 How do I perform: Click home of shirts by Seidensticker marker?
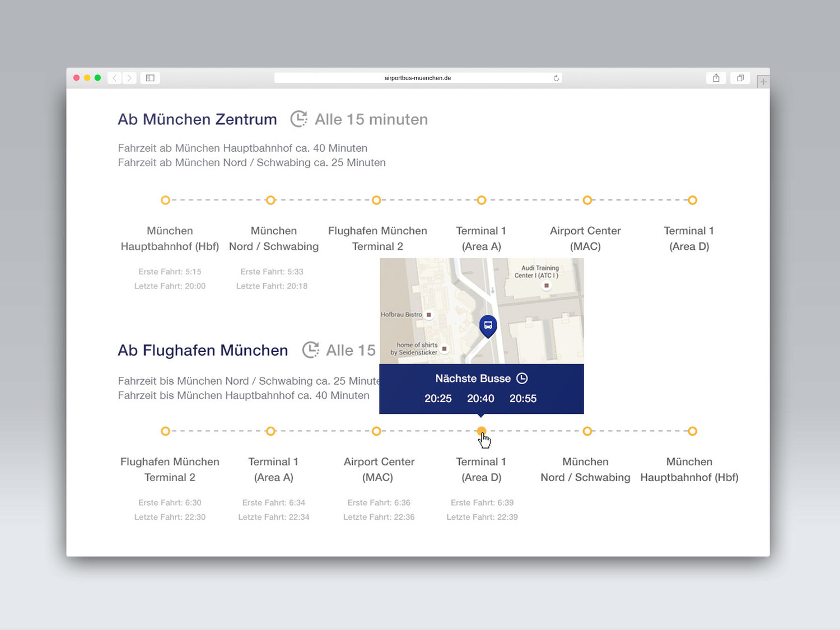pos(445,349)
